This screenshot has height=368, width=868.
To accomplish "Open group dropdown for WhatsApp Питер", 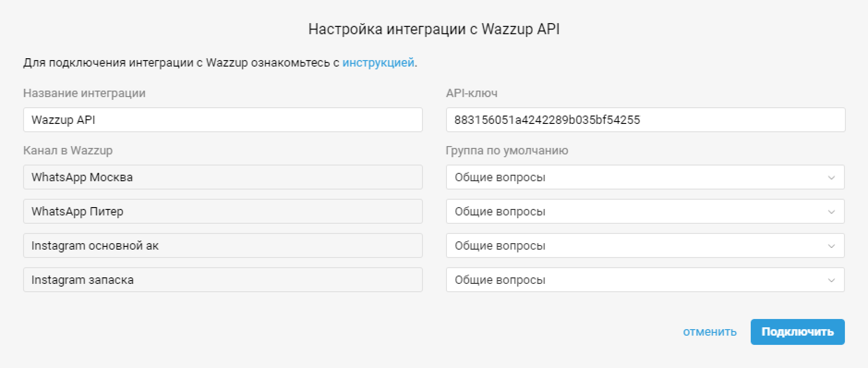I will tap(645, 211).
